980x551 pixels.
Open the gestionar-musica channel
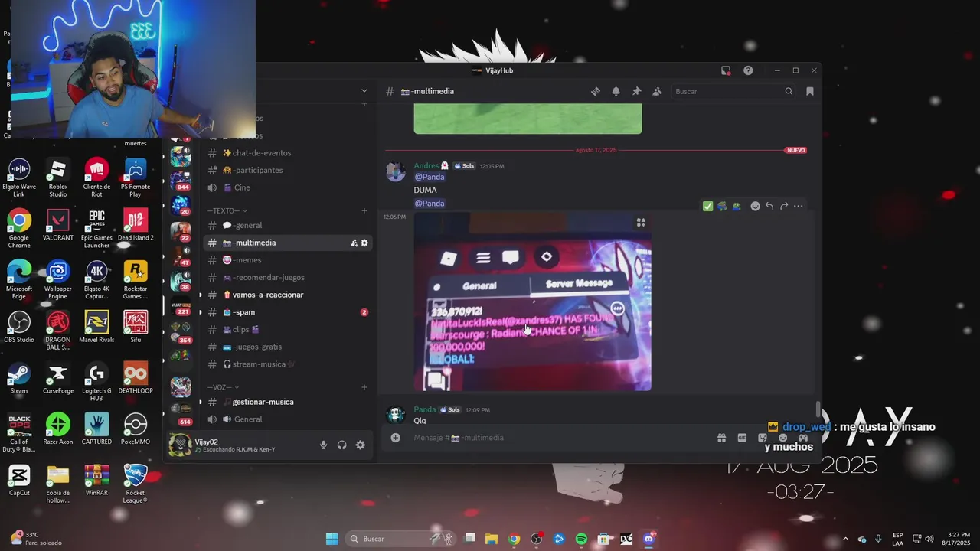[289, 402]
